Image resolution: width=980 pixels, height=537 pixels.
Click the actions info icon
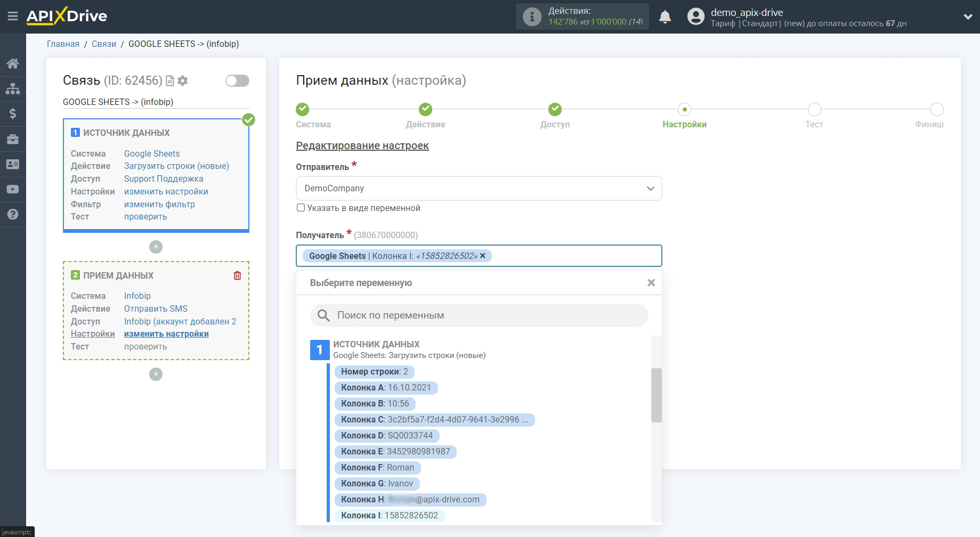tap(532, 17)
